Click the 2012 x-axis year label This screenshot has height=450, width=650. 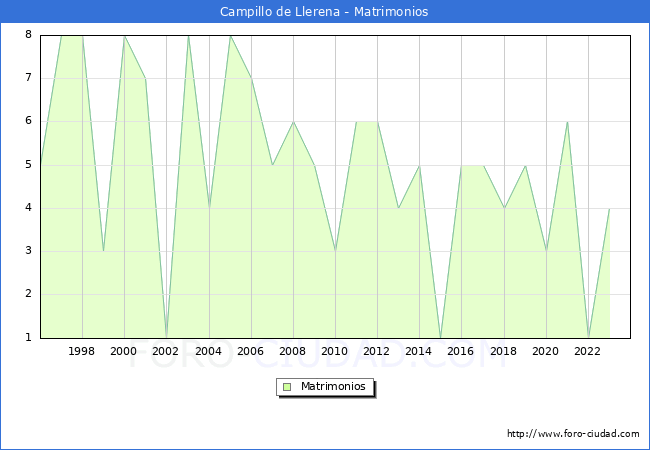(x=377, y=351)
